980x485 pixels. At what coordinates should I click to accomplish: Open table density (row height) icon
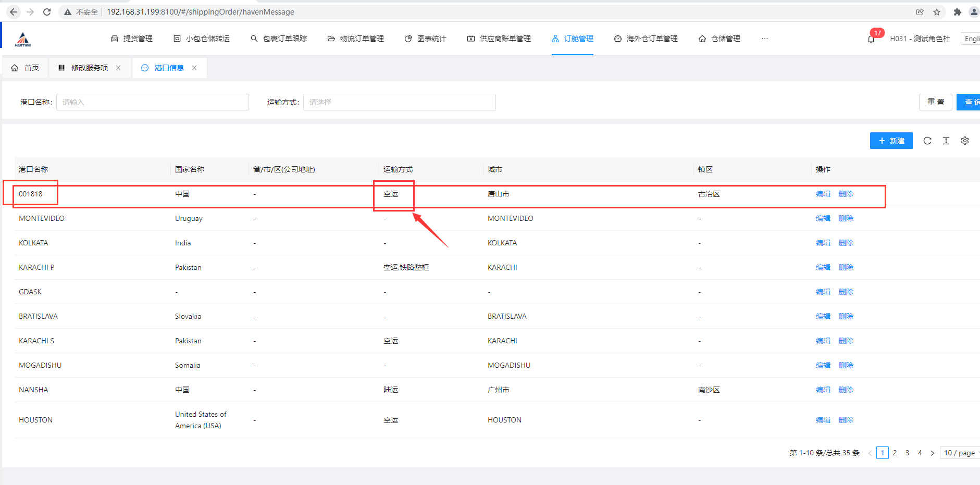946,141
